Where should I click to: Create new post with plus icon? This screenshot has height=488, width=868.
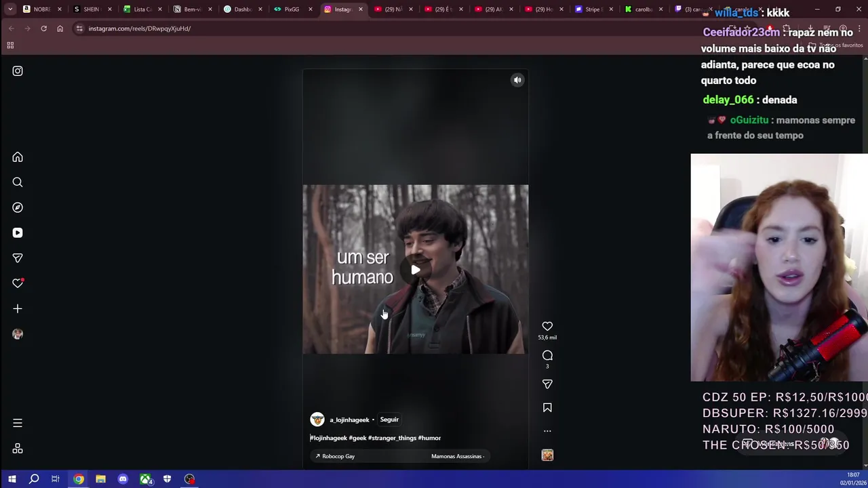click(x=18, y=309)
